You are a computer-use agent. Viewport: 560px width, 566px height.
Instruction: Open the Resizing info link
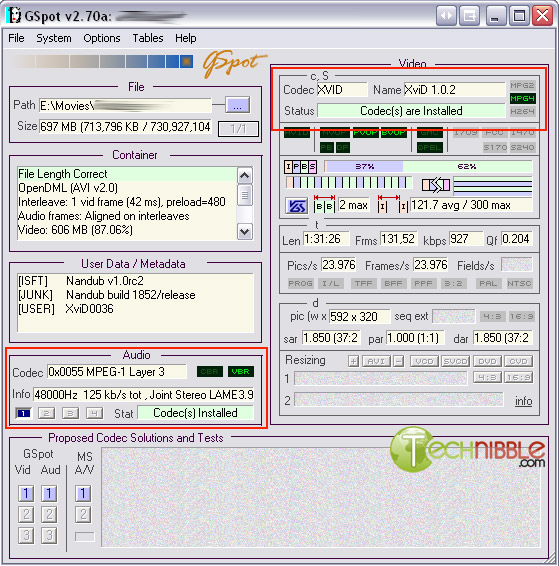coord(524,401)
